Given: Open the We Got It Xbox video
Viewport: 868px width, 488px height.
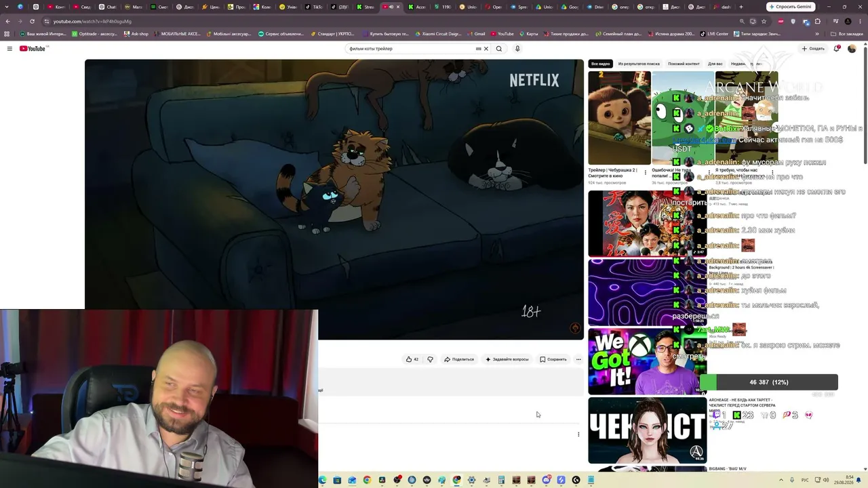Looking at the screenshot, I should (647, 361).
